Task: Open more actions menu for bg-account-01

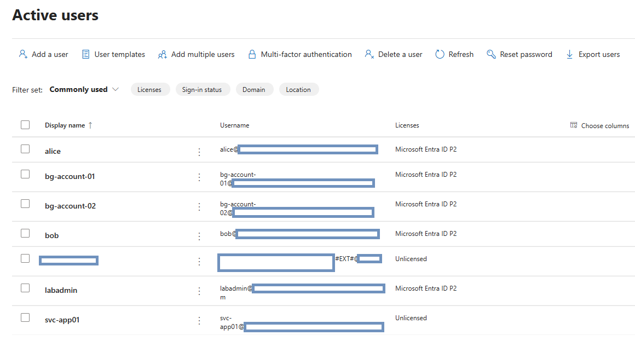Action: click(199, 177)
